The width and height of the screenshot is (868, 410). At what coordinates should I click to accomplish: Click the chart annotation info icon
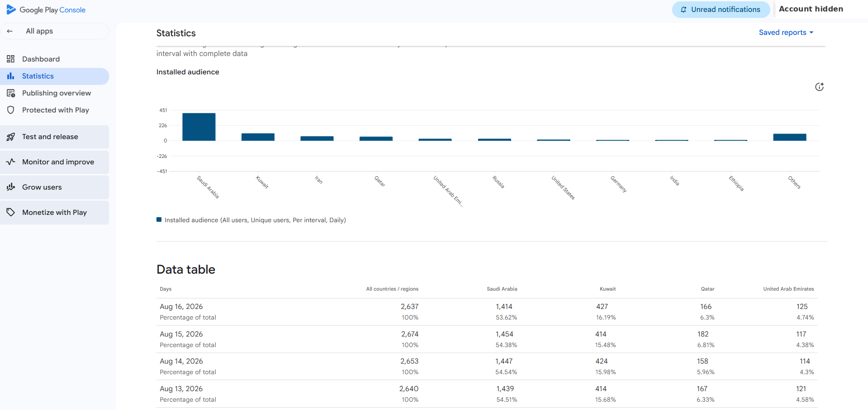click(x=819, y=87)
